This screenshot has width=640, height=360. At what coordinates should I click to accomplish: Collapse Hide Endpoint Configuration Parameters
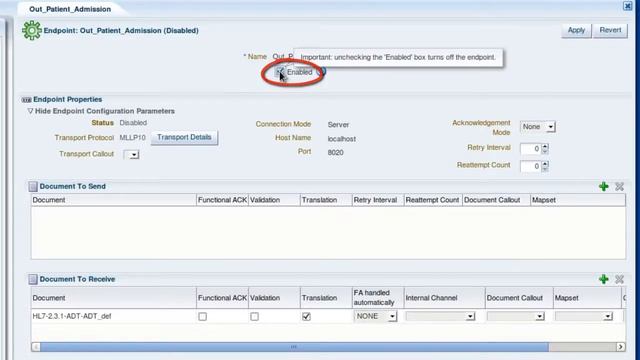(30, 111)
